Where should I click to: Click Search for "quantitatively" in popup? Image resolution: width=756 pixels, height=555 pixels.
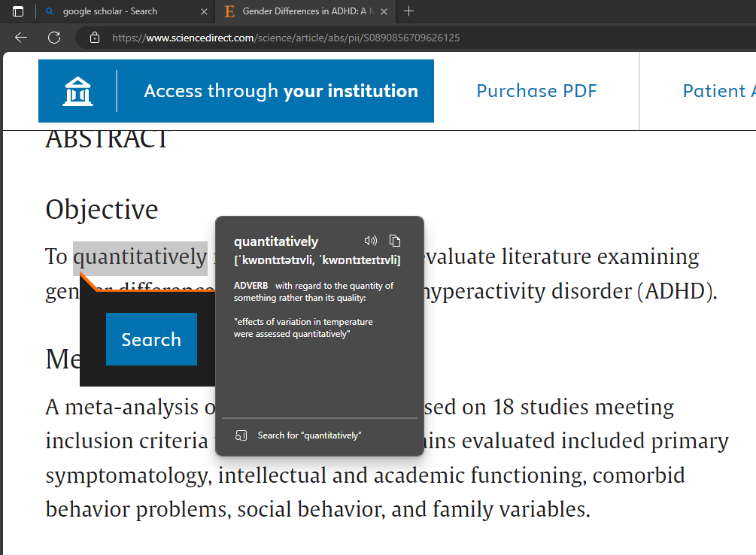coord(309,435)
